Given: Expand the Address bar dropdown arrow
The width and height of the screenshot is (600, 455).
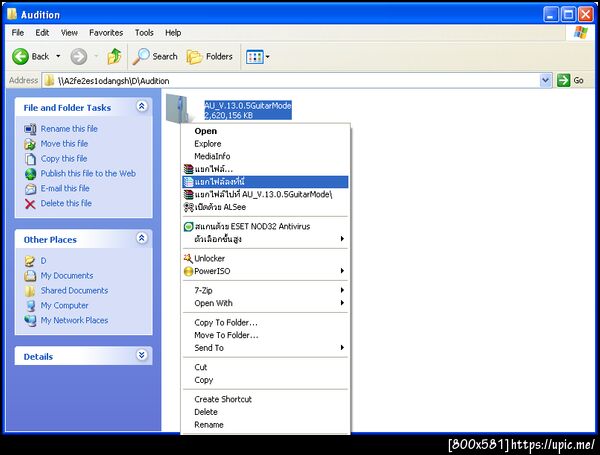Looking at the screenshot, I should click(x=545, y=81).
